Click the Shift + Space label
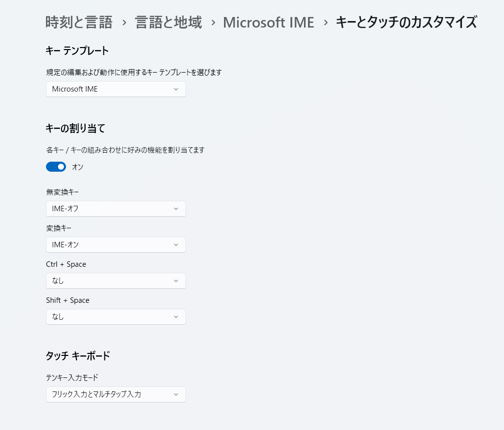Image resolution: width=504 pixels, height=430 pixels. point(68,300)
